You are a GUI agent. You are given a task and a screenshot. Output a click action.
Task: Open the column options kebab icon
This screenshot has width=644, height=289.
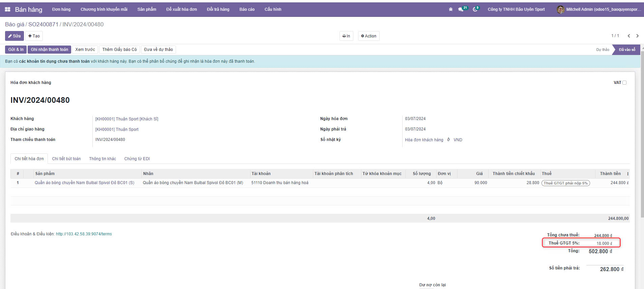tap(627, 174)
